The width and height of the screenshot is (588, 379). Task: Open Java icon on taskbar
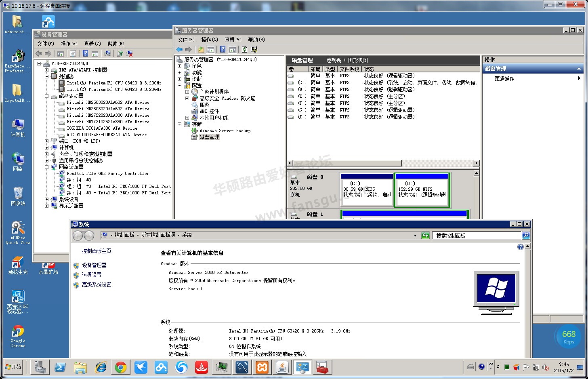click(x=282, y=367)
